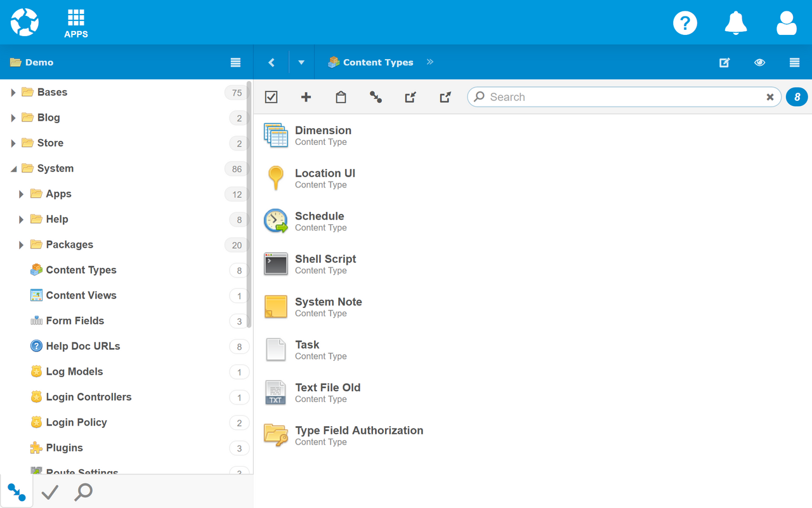
Task: Open the notifications bell
Action: [x=735, y=23]
